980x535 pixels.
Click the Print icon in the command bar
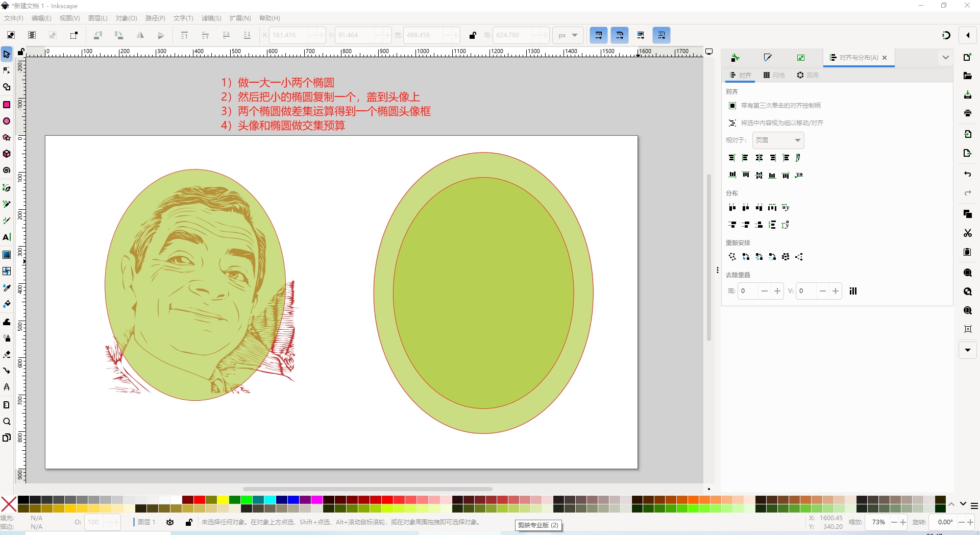coord(967,113)
